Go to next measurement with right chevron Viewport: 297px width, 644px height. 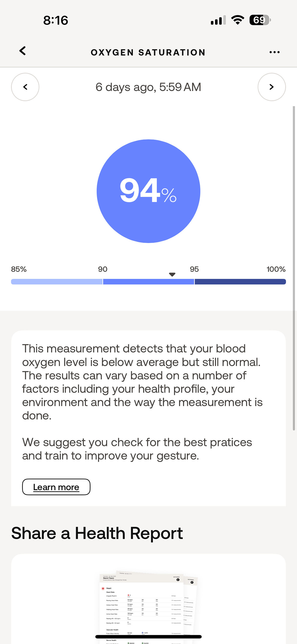click(272, 87)
